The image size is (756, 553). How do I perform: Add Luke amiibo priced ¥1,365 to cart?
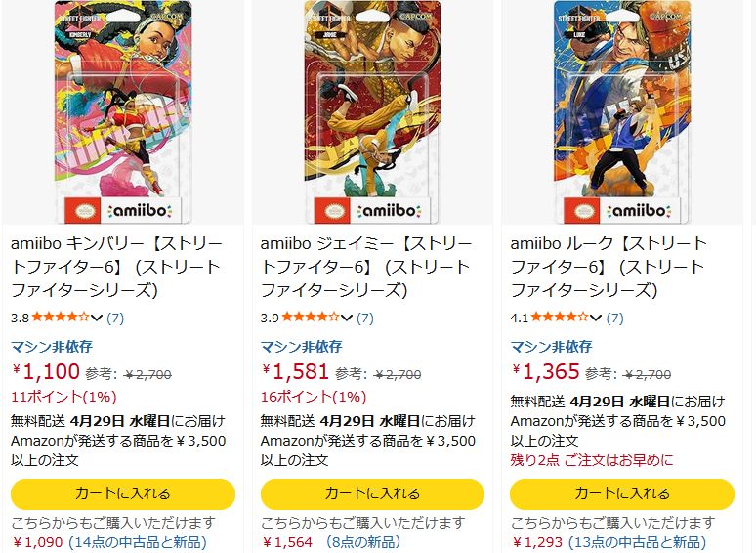click(x=622, y=493)
